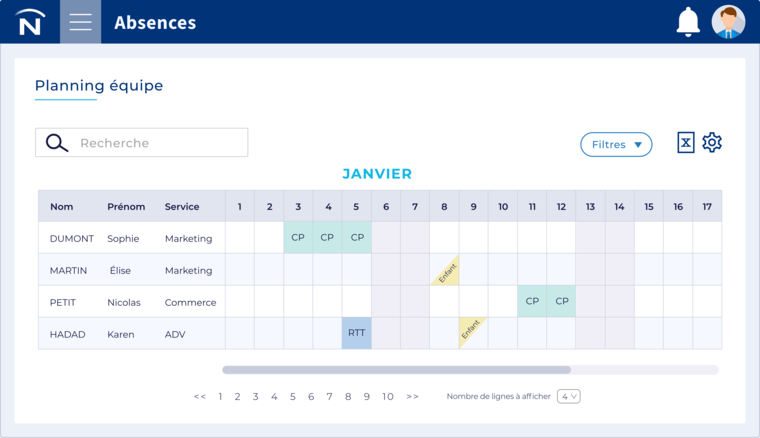
Task: Open the settings gear icon
Action: tap(712, 143)
